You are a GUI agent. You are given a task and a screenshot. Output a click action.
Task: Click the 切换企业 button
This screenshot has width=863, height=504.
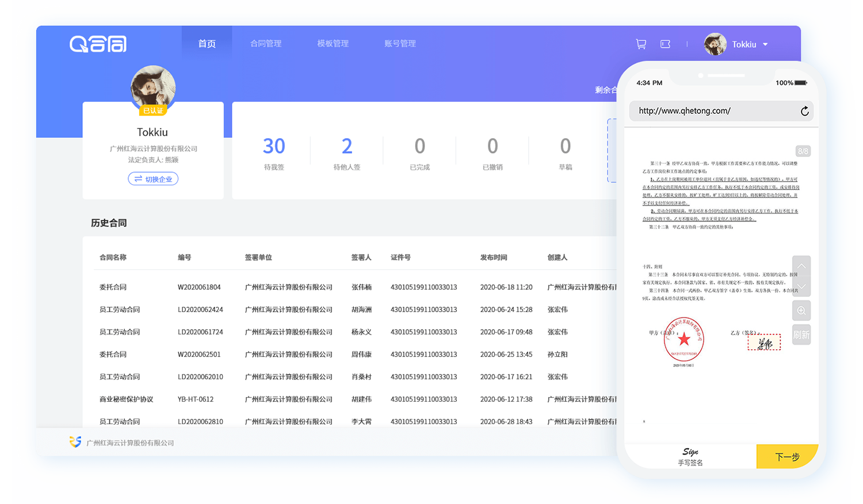point(153,179)
